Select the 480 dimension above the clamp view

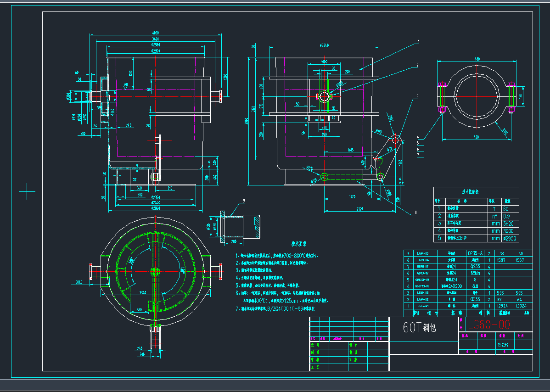[x=477, y=59]
